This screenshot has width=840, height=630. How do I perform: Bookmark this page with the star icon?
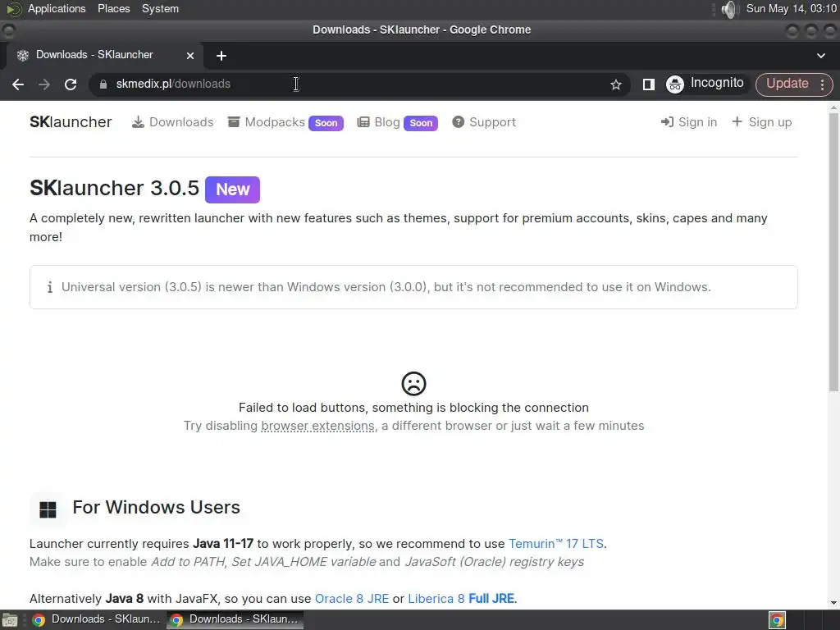click(615, 84)
